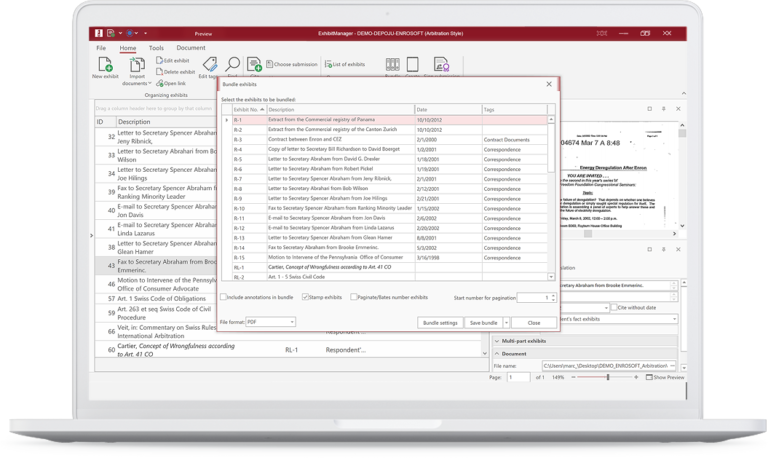Enable Include annotations in bundle
Viewport: 768px width, 458px height.
(223, 297)
